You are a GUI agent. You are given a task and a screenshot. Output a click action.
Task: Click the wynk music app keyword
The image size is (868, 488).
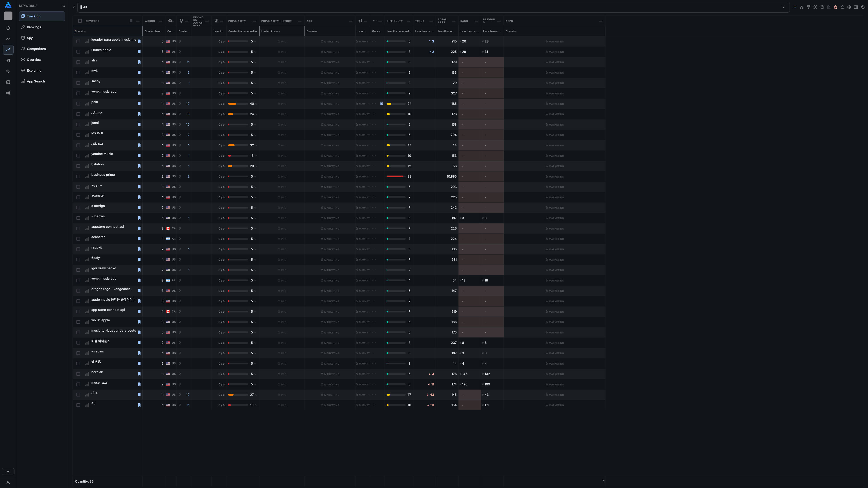pyautogui.click(x=104, y=91)
